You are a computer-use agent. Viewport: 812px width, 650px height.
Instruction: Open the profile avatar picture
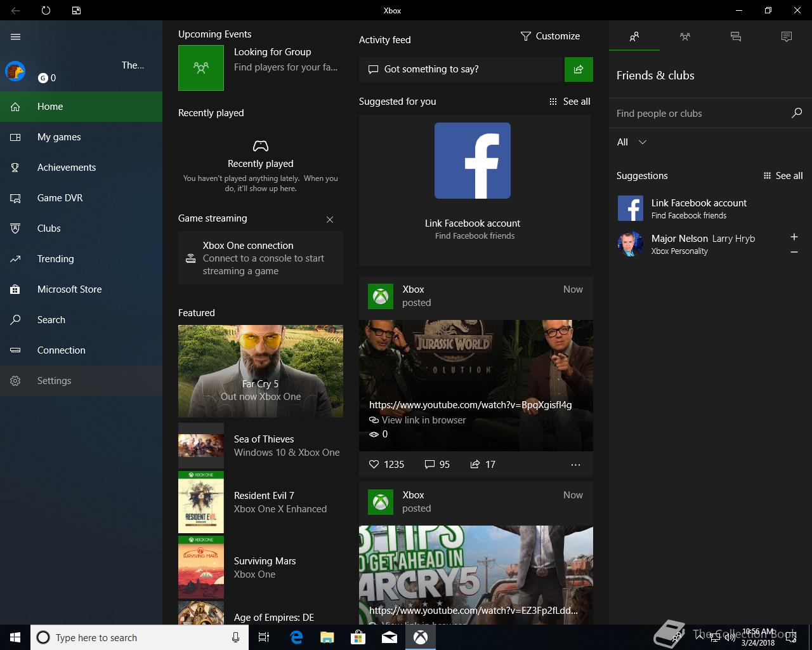[15, 71]
